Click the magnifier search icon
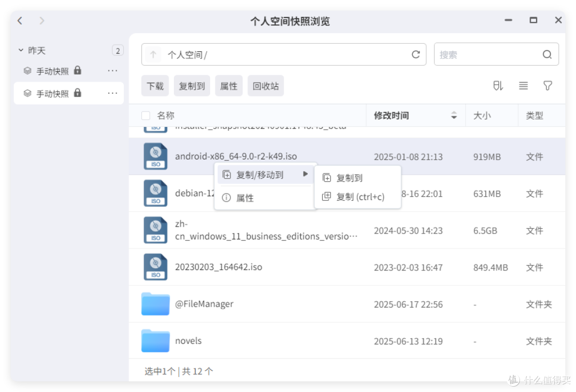The height and width of the screenshot is (392, 576). (x=547, y=55)
